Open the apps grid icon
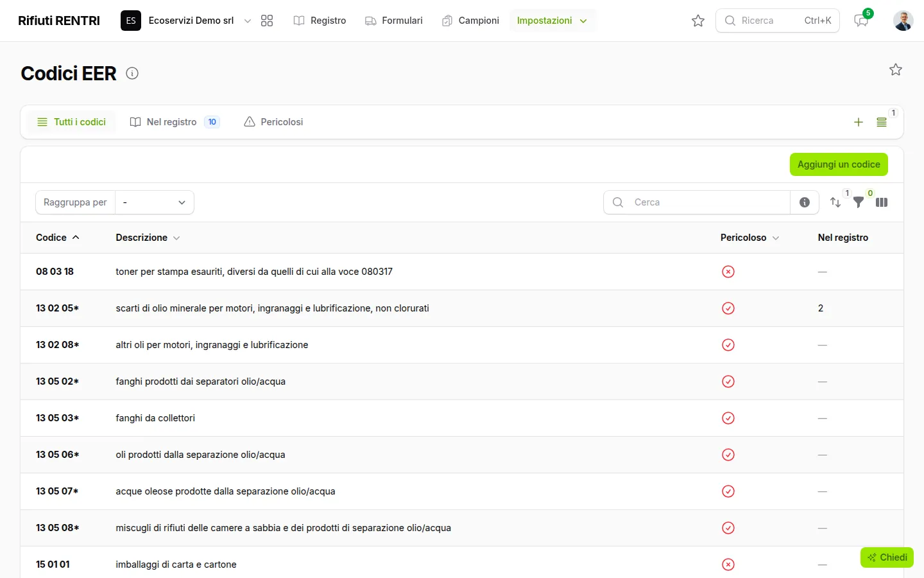This screenshot has height=578, width=924. click(267, 21)
